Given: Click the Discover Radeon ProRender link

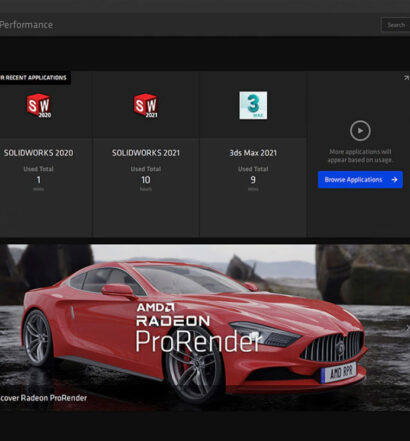Looking at the screenshot, I should (43, 398).
